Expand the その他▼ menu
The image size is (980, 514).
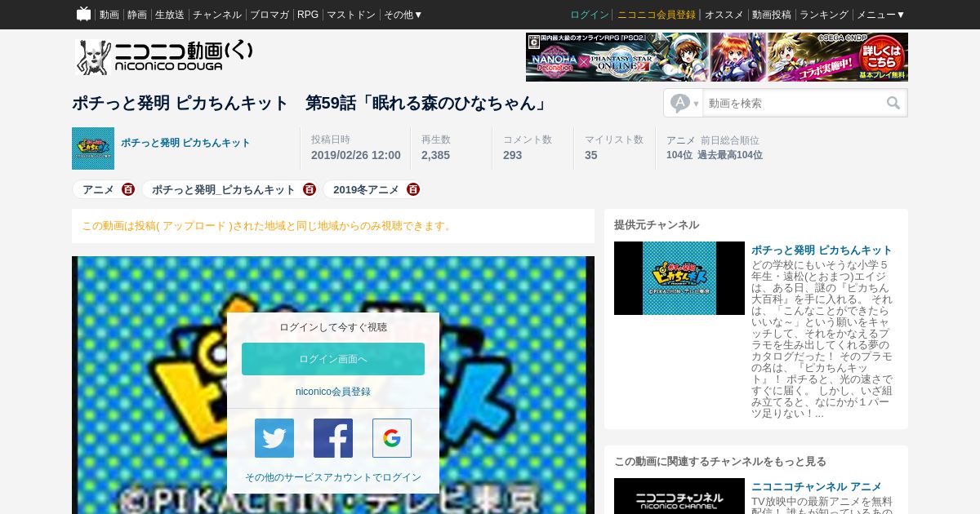point(403,15)
